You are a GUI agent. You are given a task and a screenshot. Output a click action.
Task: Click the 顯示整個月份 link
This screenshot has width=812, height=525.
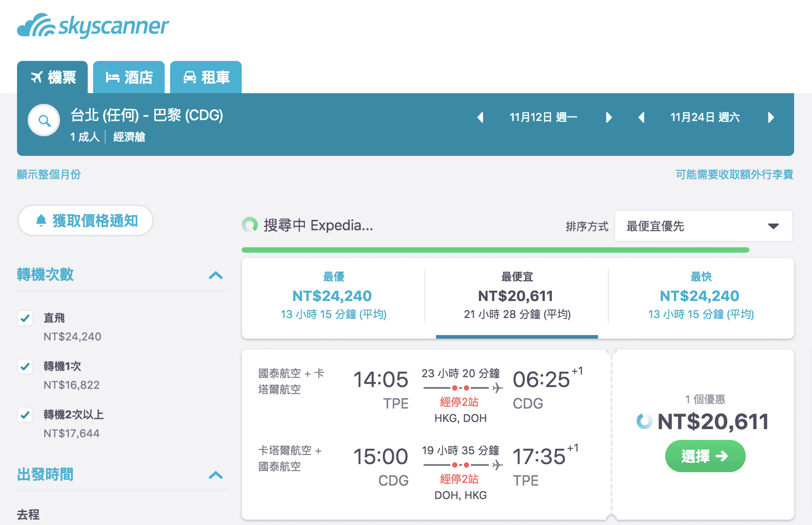49,174
